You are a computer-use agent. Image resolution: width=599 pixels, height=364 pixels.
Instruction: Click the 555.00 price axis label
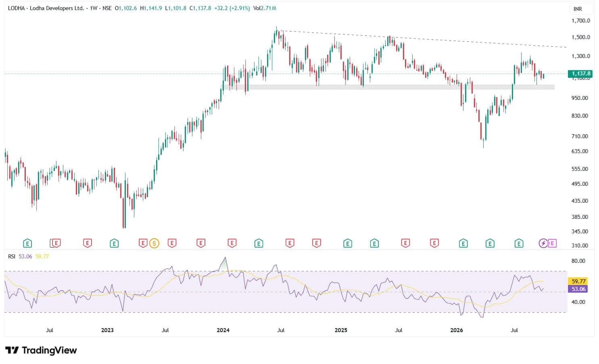(579, 169)
